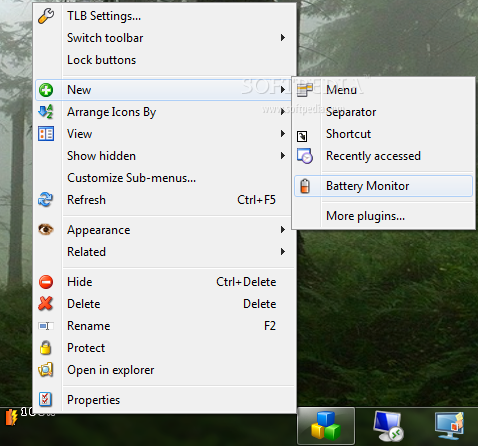
Task: Expand the Show hidden submenu arrow
Action: click(283, 156)
